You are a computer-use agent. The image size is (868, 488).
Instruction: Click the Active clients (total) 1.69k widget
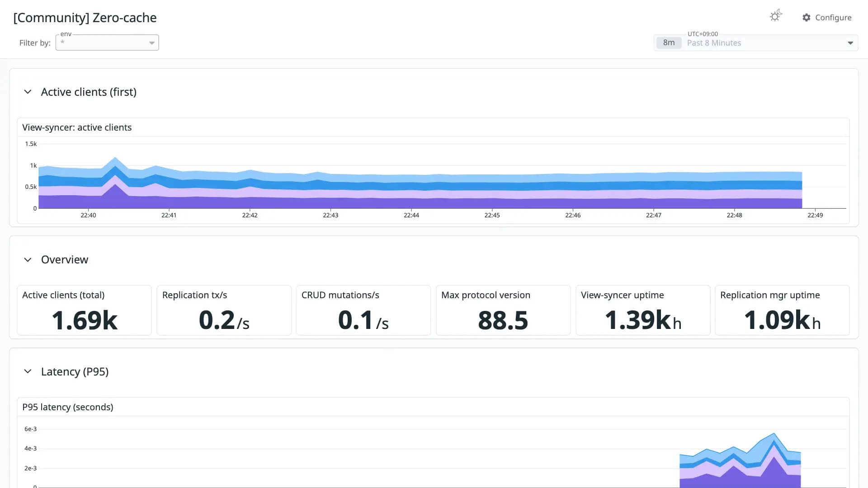pos(84,310)
